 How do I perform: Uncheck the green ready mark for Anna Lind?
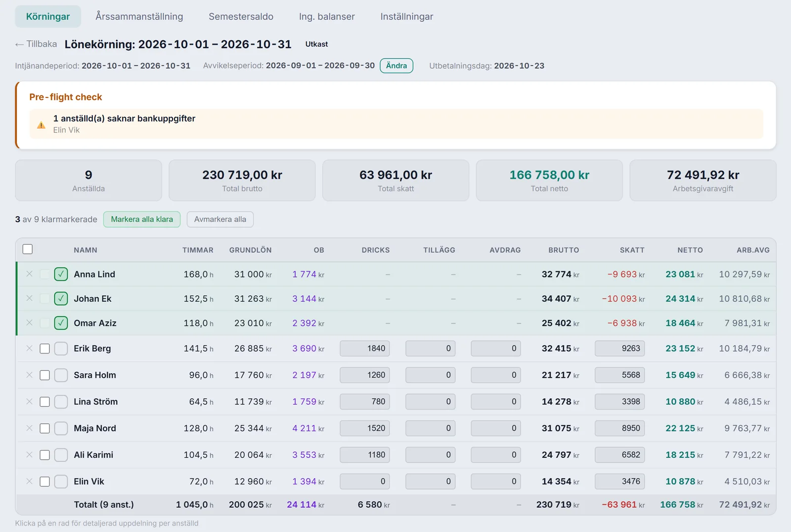click(61, 274)
